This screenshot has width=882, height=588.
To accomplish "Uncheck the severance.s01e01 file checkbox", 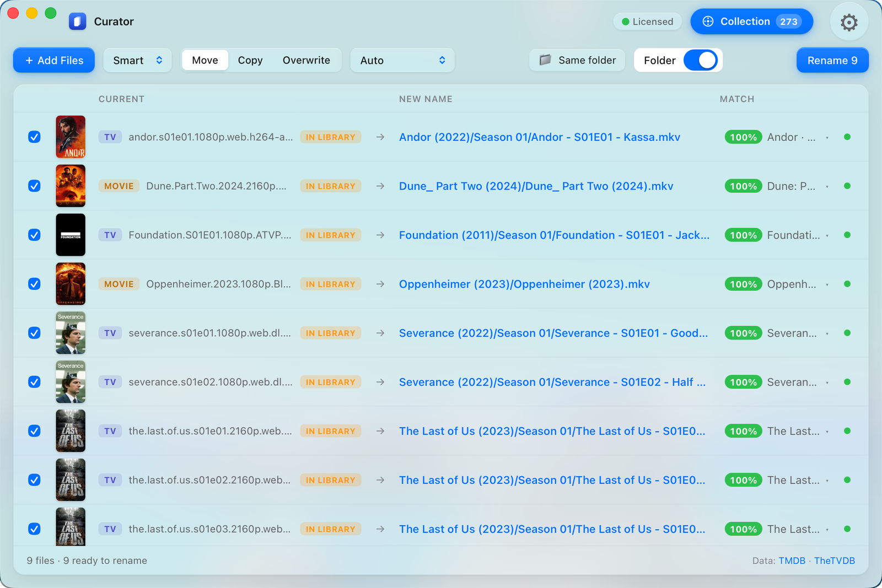I will coord(34,333).
